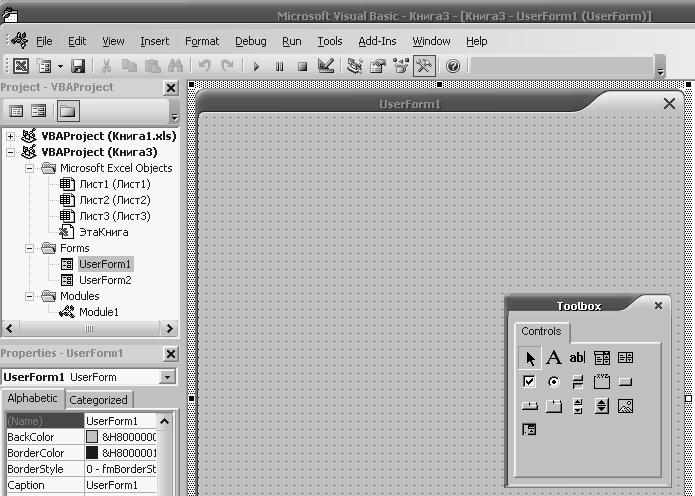Click the Redo toolbar icon
Screen dimensions: 695x496
227,66
